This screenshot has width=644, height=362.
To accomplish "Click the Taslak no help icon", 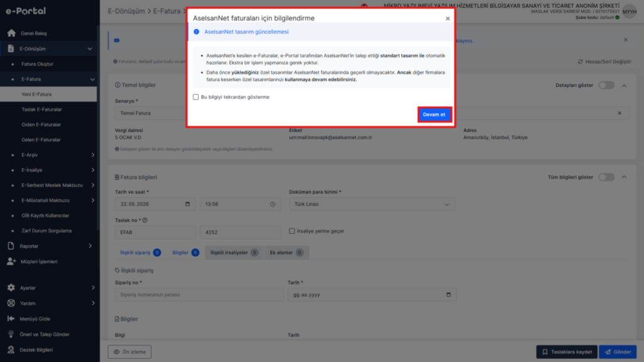I will (x=145, y=220).
